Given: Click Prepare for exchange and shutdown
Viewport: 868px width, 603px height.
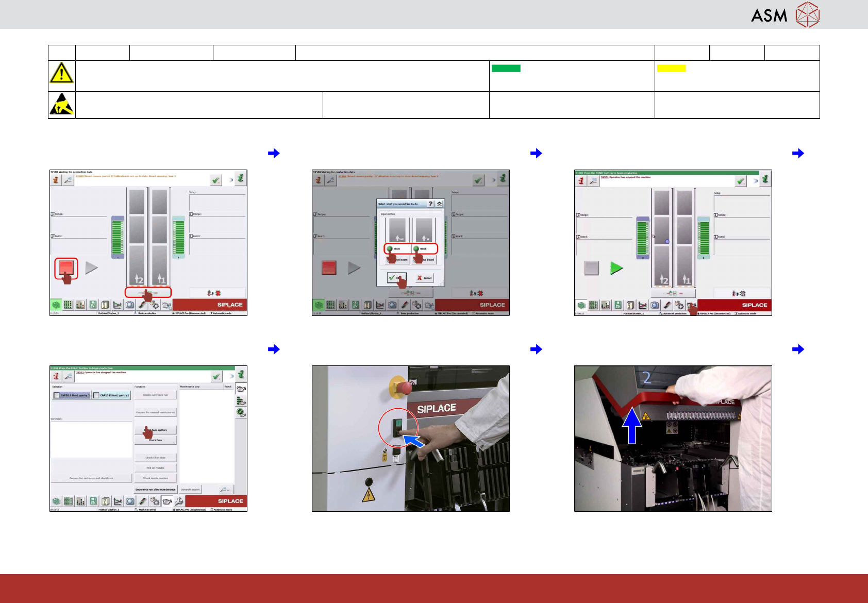Looking at the screenshot, I should [91, 478].
